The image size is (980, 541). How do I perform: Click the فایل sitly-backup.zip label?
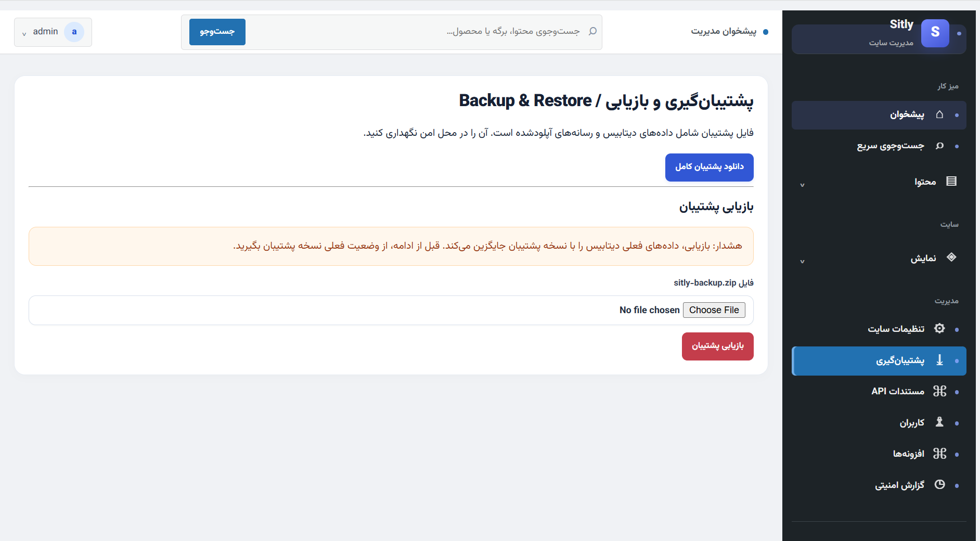[x=713, y=283]
